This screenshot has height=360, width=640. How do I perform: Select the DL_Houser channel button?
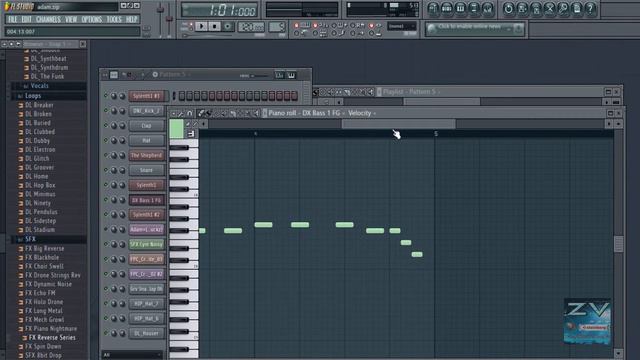coord(146,333)
